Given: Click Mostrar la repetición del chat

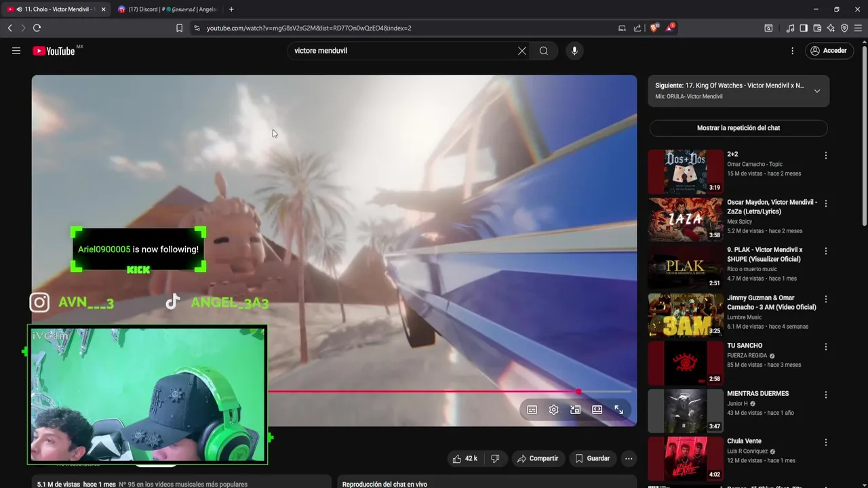Looking at the screenshot, I should coord(738,128).
